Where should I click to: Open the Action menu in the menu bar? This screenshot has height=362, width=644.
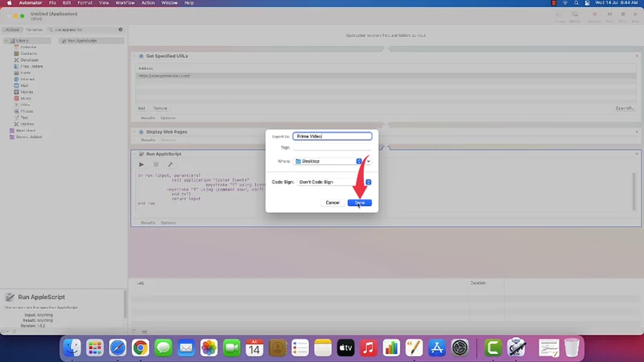147,3
